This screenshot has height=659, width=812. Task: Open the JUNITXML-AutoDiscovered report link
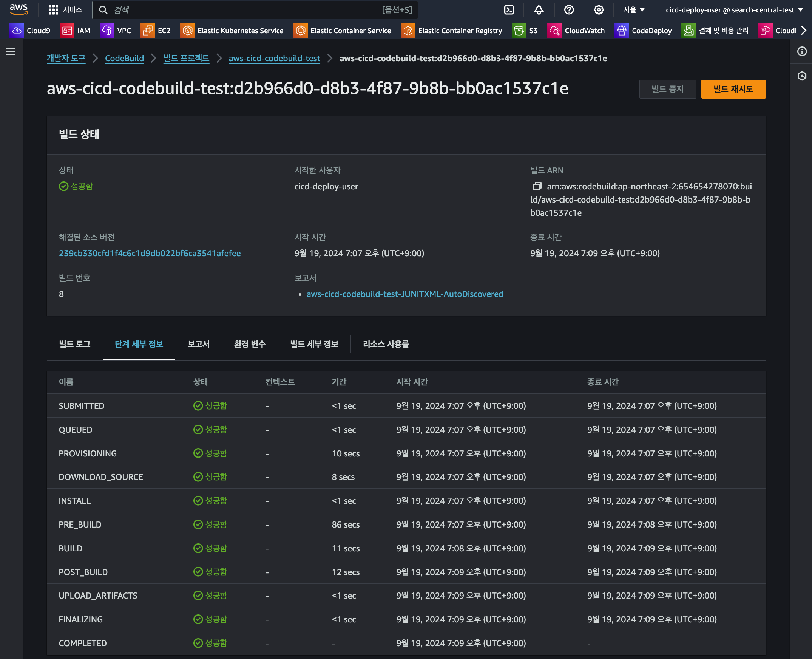pyautogui.click(x=405, y=294)
